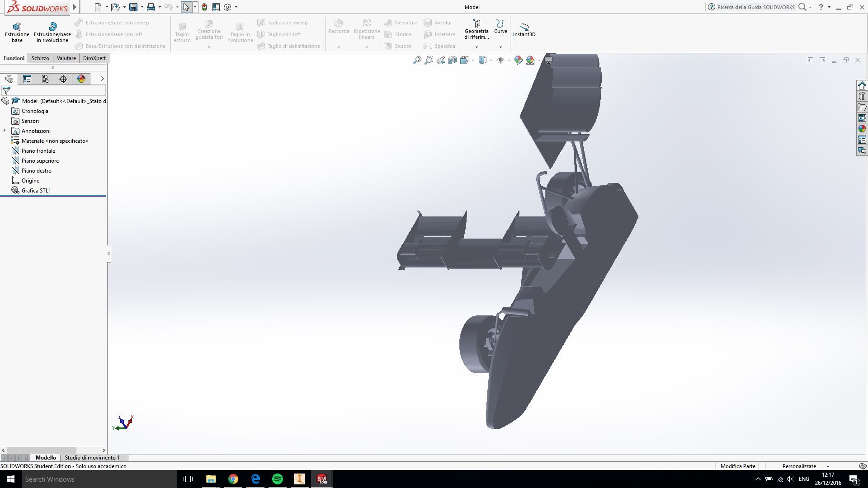Viewport: 868px width, 488px height.
Task: Select the Previous View icon
Action: tap(441, 60)
